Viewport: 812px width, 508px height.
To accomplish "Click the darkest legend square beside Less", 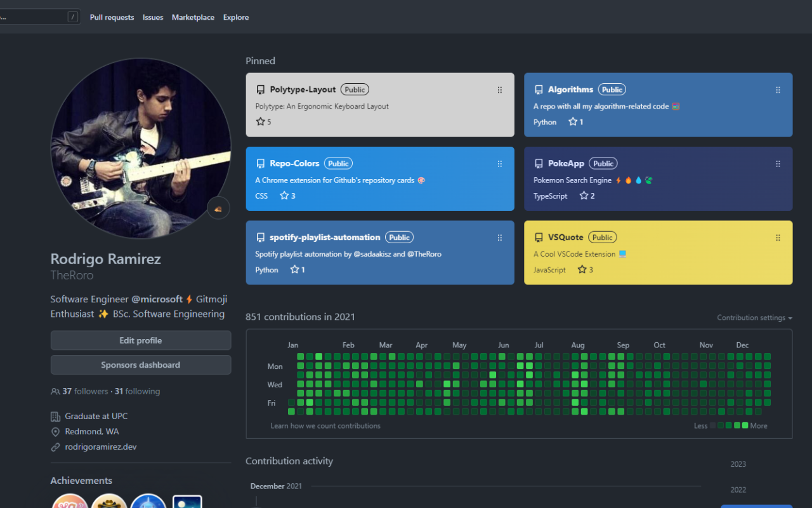I will coord(713,425).
